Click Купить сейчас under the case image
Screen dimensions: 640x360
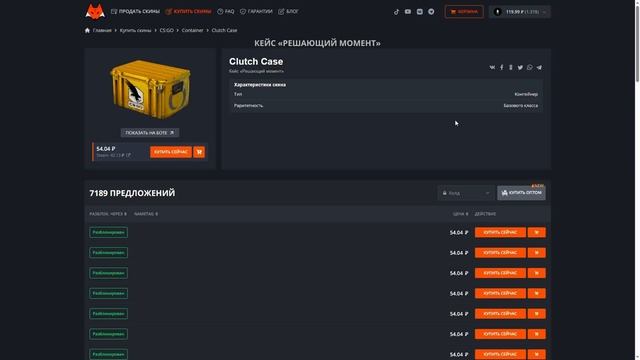click(x=171, y=152)
